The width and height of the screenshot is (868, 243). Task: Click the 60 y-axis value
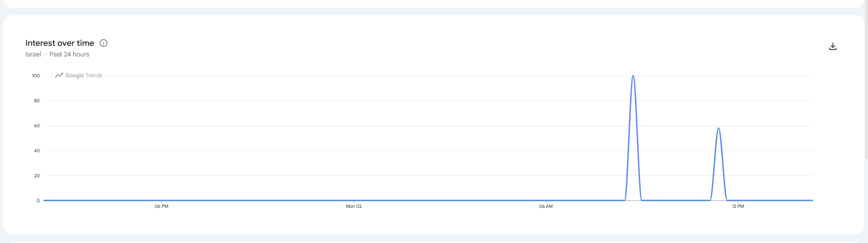coord(37,126)
